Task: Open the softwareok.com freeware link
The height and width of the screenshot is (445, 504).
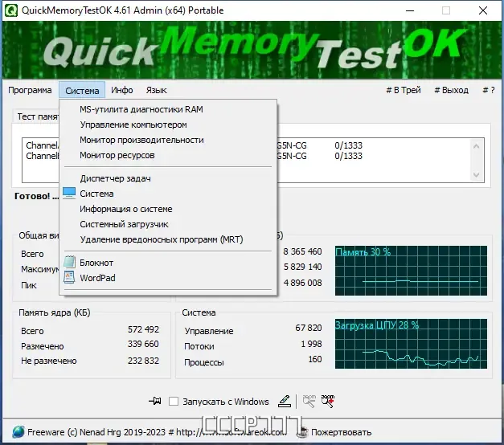Action: (x=157, y=432)
